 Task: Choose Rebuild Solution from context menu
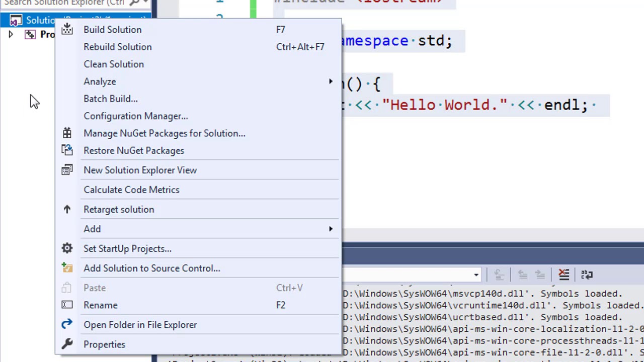pos(198,47)
